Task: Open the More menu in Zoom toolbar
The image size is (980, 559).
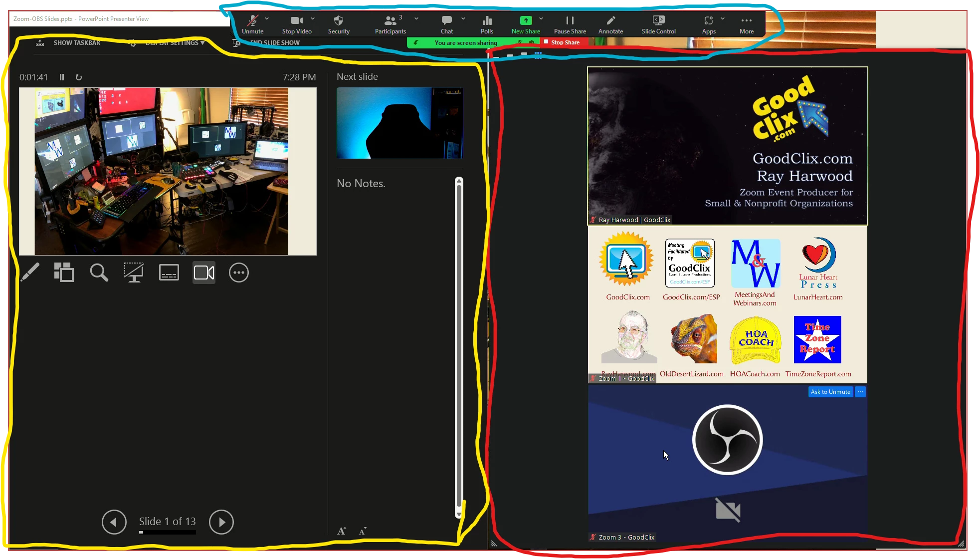Action: [x=746, y=24]
